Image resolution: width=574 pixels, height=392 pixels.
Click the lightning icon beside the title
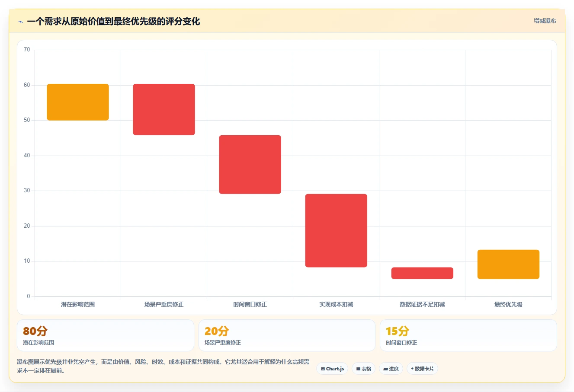click(20, 22)
